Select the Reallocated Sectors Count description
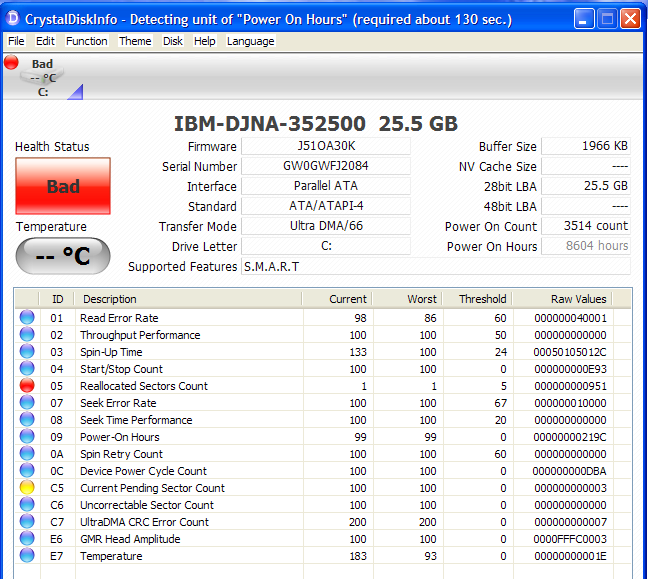Screen dimensions: 648x579 (144, 386)
